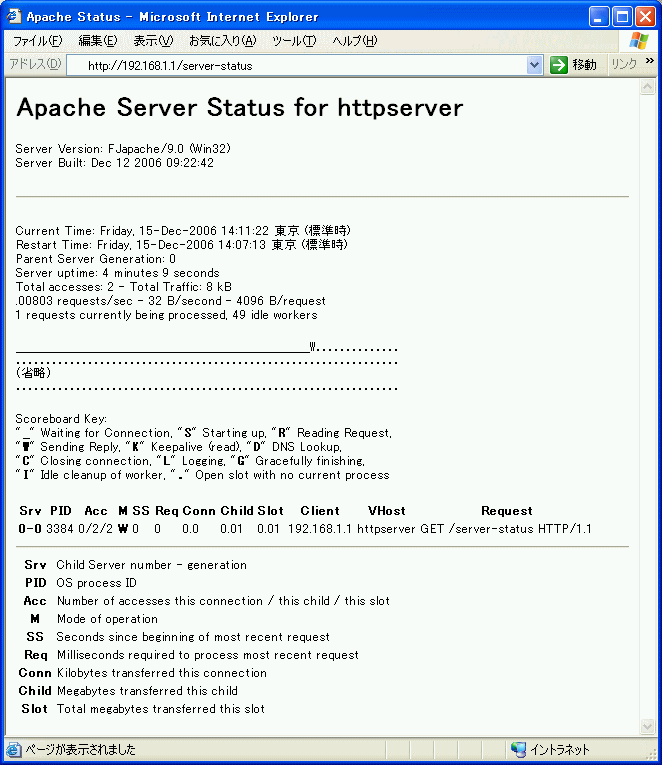Click the 49 idle workers line
662x765 pixels.
click(x=166, y=315)
